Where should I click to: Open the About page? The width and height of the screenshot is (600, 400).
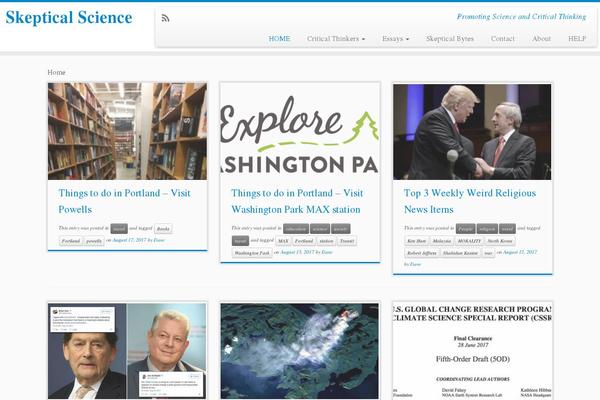(541, 39)
